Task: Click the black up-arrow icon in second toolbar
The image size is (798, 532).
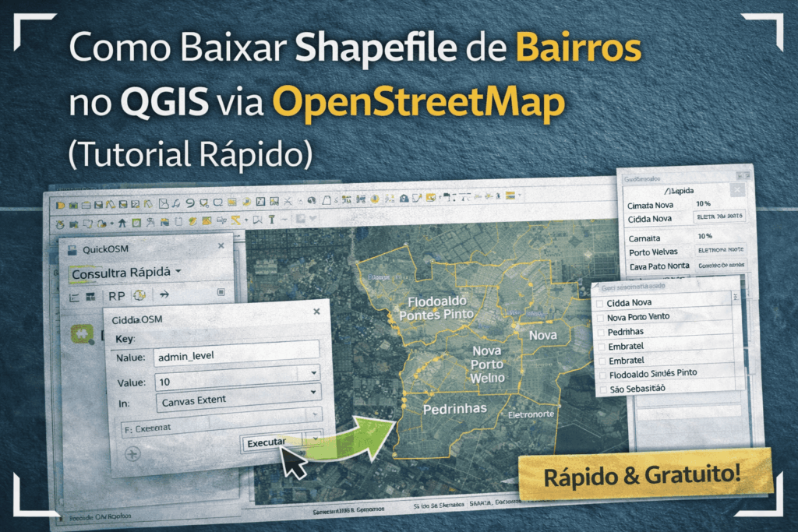Action: pos(122,223)
